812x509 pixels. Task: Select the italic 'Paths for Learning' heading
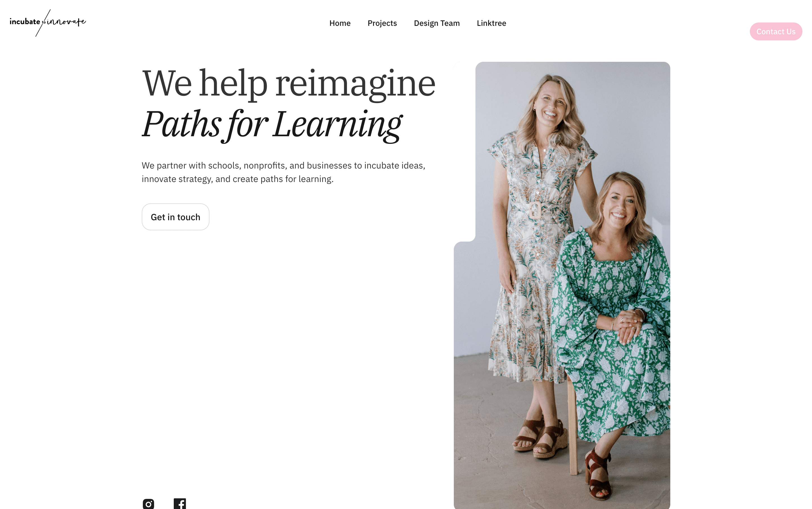(x=272, y=124)
